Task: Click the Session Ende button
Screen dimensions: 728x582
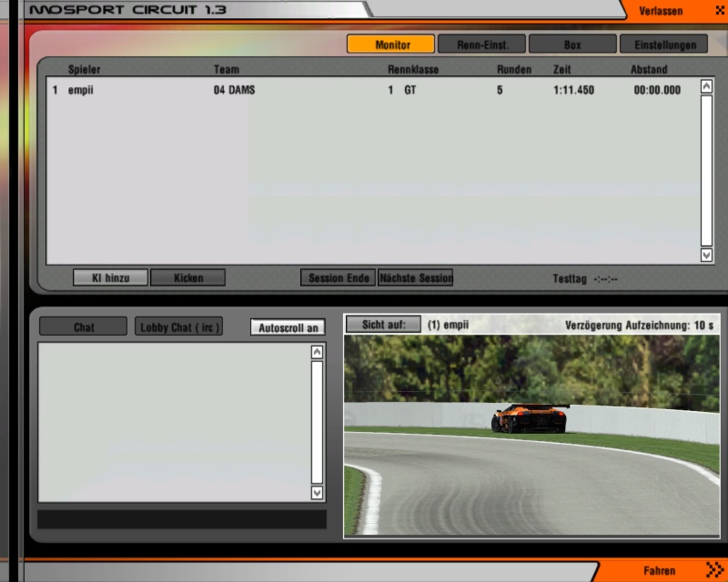Action: click(x=338, y=277)
